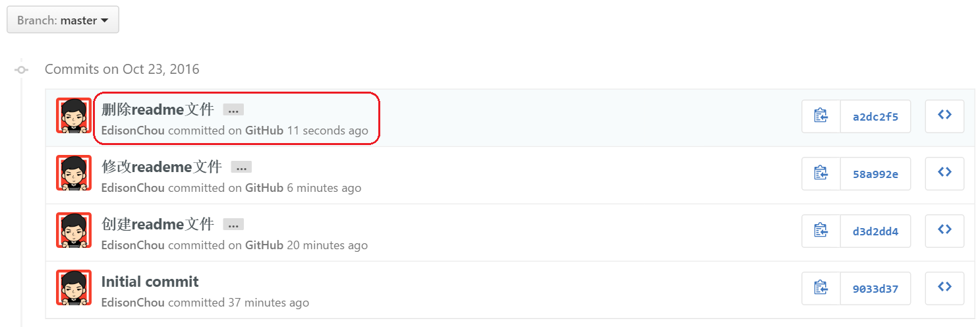
Task: Copy SHA for commit a2dc2f5
Action: pos(821,116)
